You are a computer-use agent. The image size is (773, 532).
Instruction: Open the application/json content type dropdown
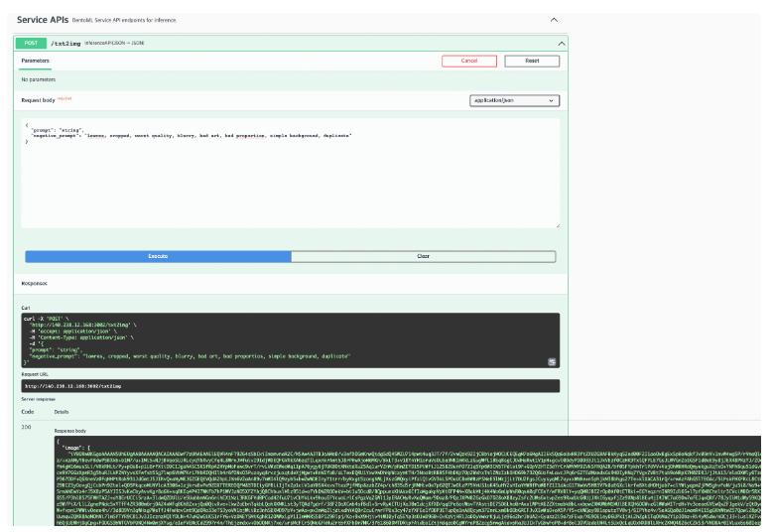pyautogui.click(x=514, y=100)
